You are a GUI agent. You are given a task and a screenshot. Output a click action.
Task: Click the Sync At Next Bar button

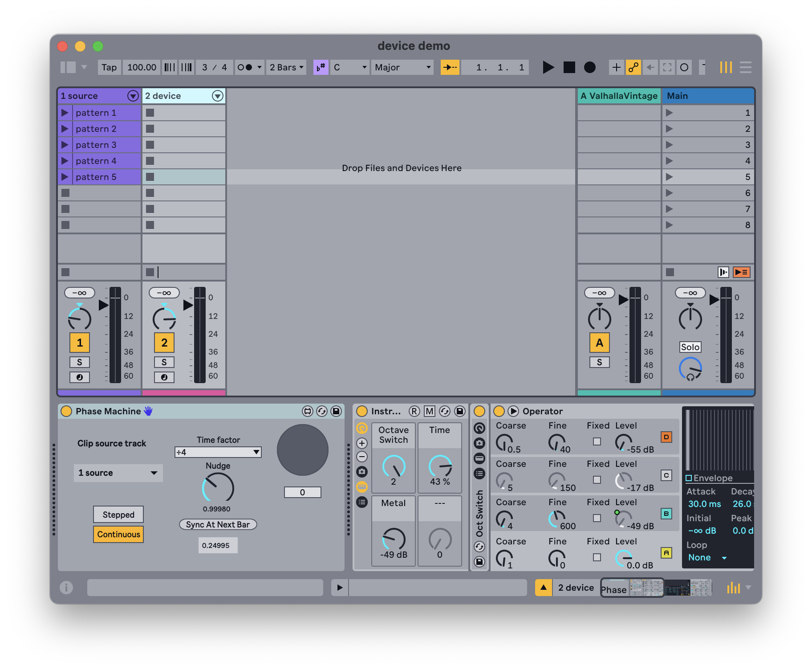pyautogui.click(x=218, y=525)
